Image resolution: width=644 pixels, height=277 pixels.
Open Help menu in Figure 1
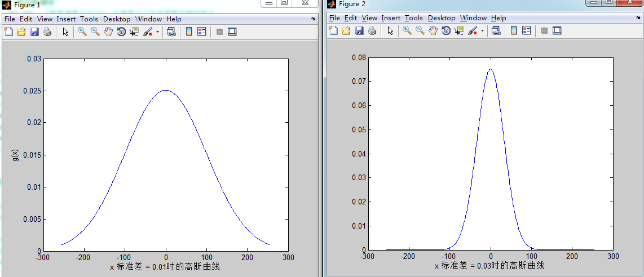coord(174,19)
